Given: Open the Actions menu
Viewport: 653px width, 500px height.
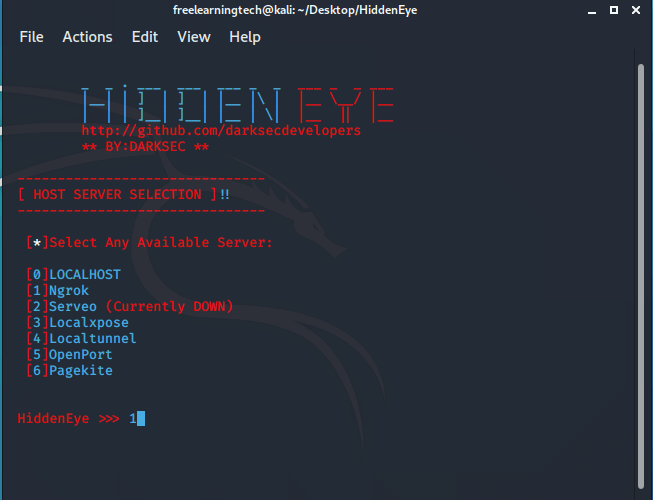Looking at the screenshot, I should [87, 37].
